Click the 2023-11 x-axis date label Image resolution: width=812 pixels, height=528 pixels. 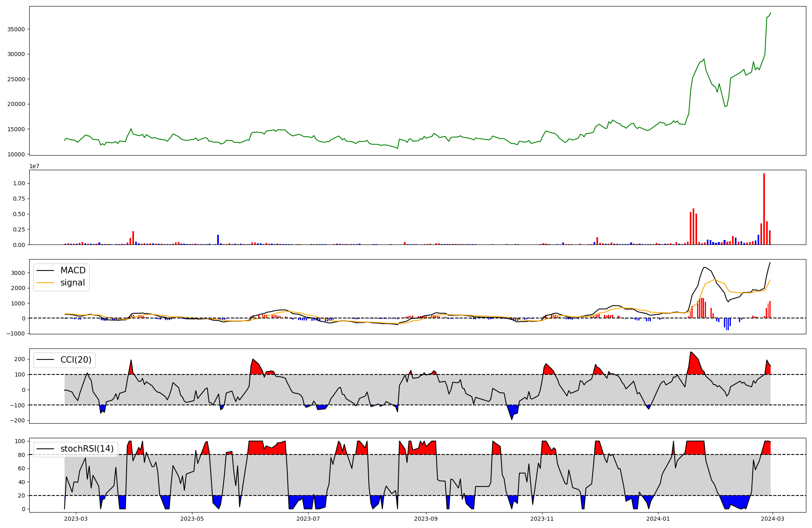542,519
